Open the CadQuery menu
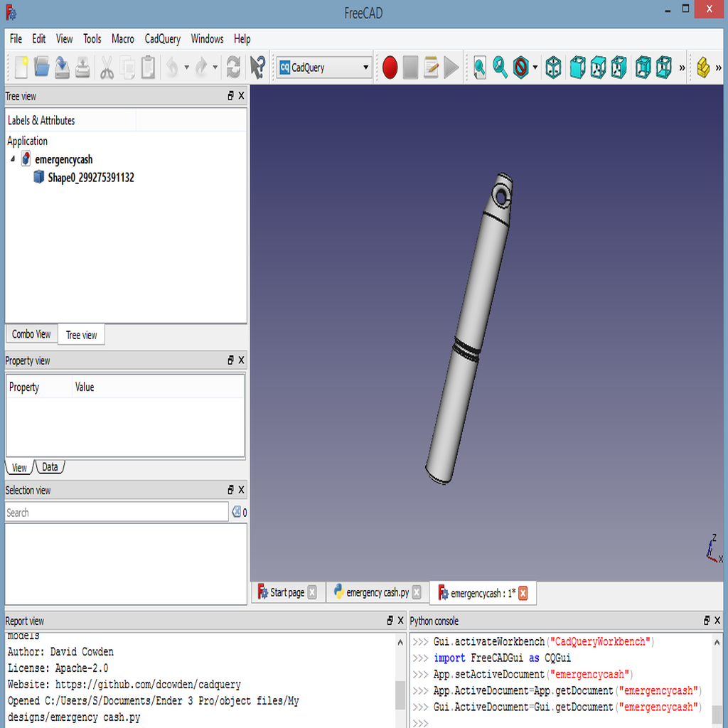The width and height of the screenshot is (728, 728). click(x=163, y=39)
